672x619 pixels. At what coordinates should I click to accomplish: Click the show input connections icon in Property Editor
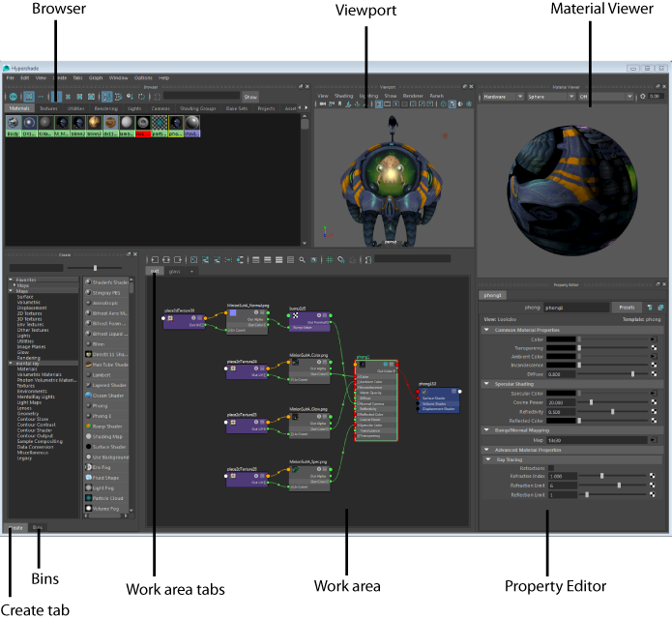point(650,308)
